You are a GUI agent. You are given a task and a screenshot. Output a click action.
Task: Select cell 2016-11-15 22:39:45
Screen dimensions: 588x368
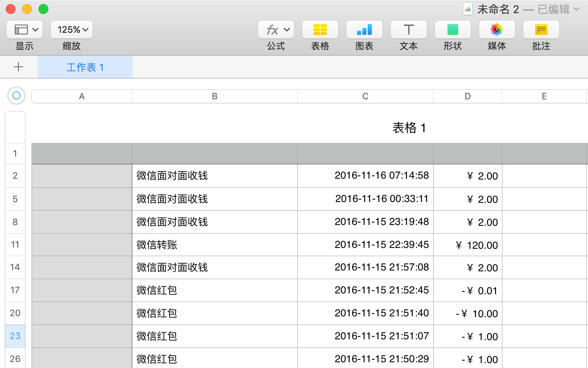coord(365,245)
